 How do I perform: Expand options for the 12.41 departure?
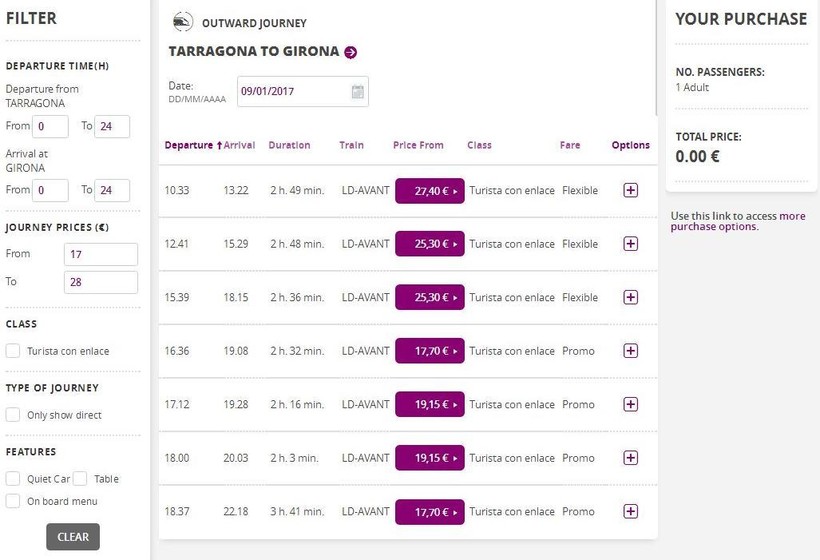[630, 244]
